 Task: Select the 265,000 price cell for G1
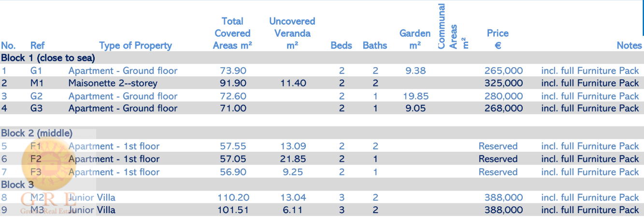pyautogui.click(x=503, y=71)
